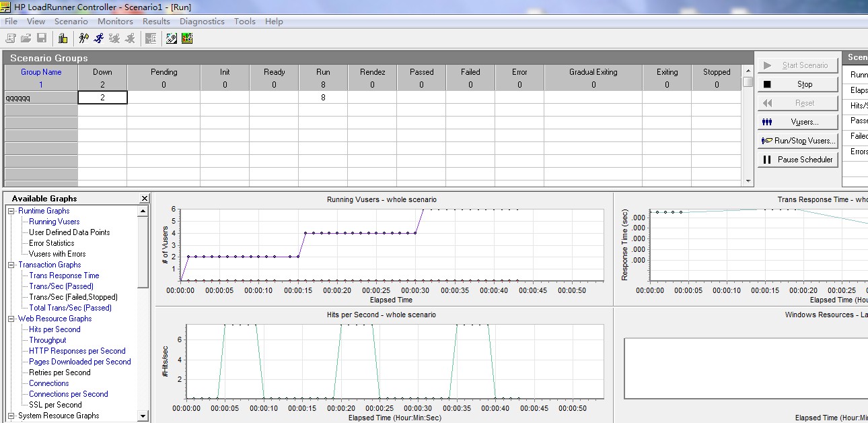
Task: Open the File menu
Action: click(11, 21)
